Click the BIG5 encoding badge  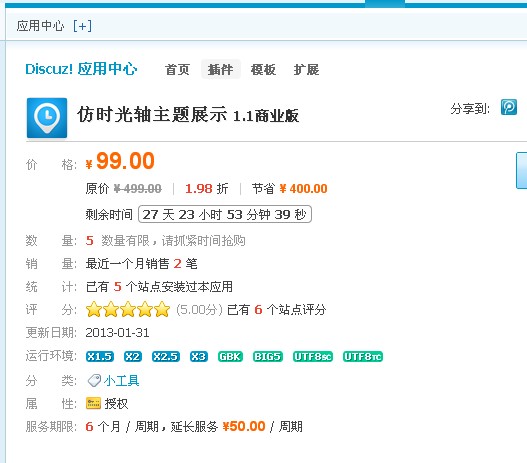(268, 356)
